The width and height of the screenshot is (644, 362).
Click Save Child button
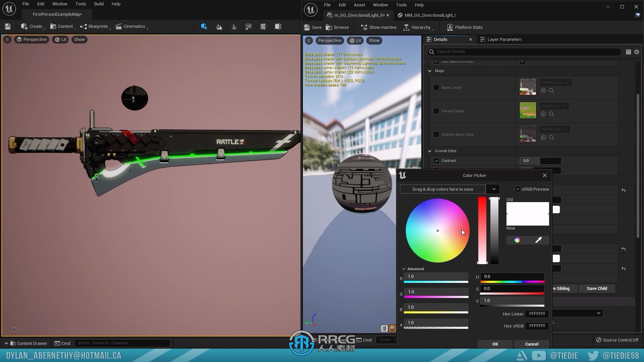pos(597,288)
